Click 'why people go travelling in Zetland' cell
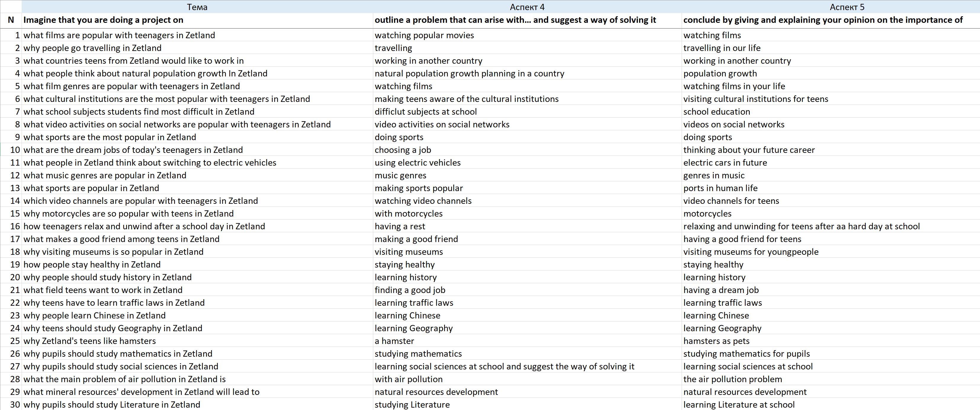Image resolution: width=980 pixels, height=410 pixels. [197, 48]
